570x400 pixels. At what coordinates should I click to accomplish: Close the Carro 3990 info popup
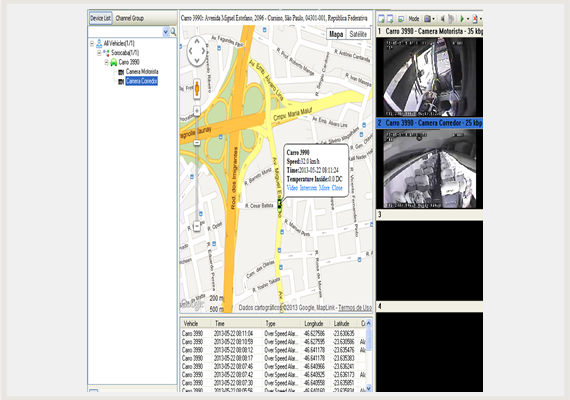click(x=337, y=188)
